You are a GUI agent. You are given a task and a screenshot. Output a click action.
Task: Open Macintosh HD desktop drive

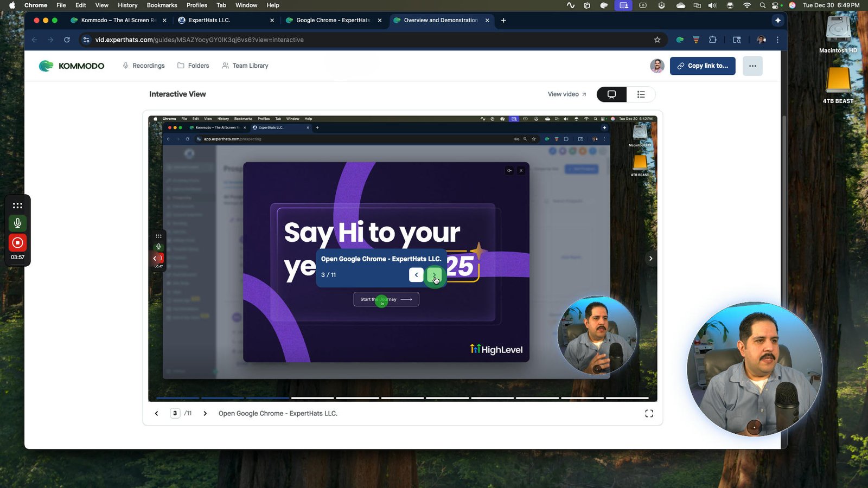point(838,34)
